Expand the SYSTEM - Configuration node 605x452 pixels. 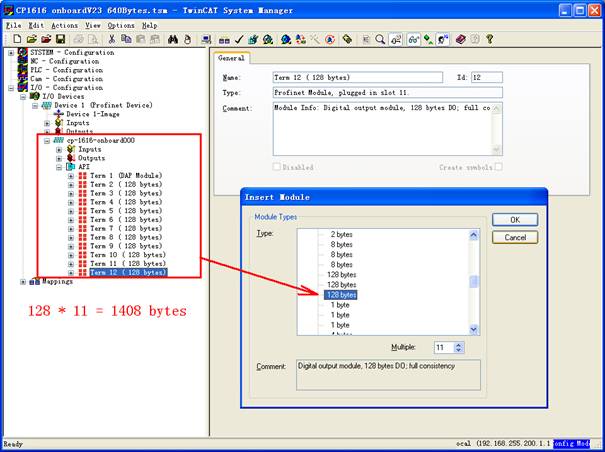[x=11, y=52]
